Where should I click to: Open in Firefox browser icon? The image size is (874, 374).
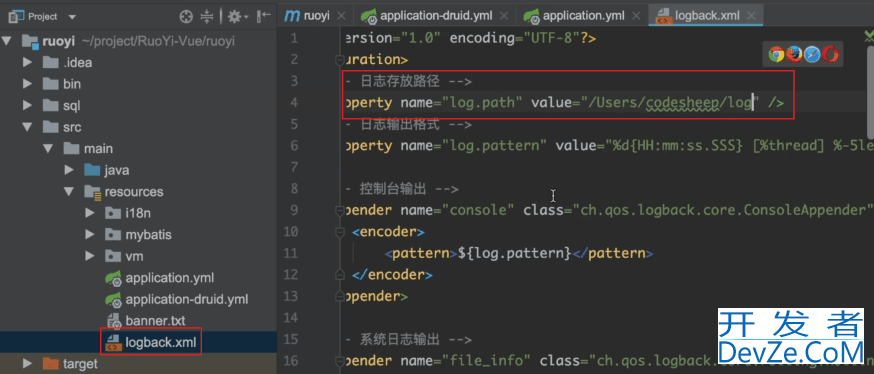tap(794, 54)
